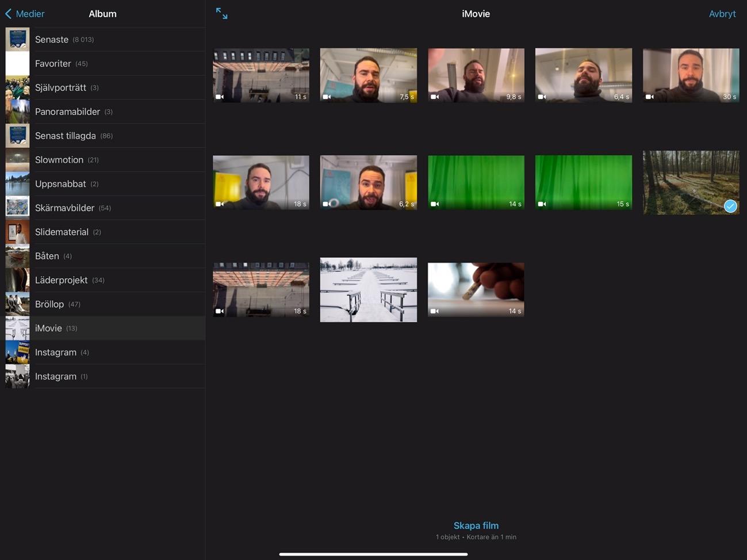Select the snowy pier photo
The height and width of the screenshot is (560, 747).
pyautogui.click(x=369, y=290)
